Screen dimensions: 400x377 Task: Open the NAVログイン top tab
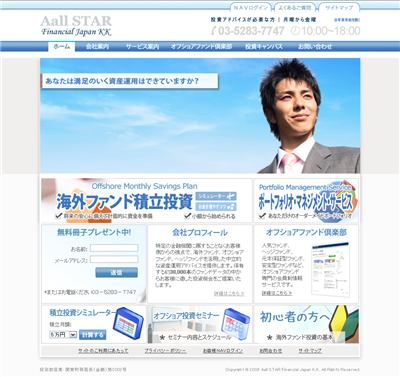(251, 7)
